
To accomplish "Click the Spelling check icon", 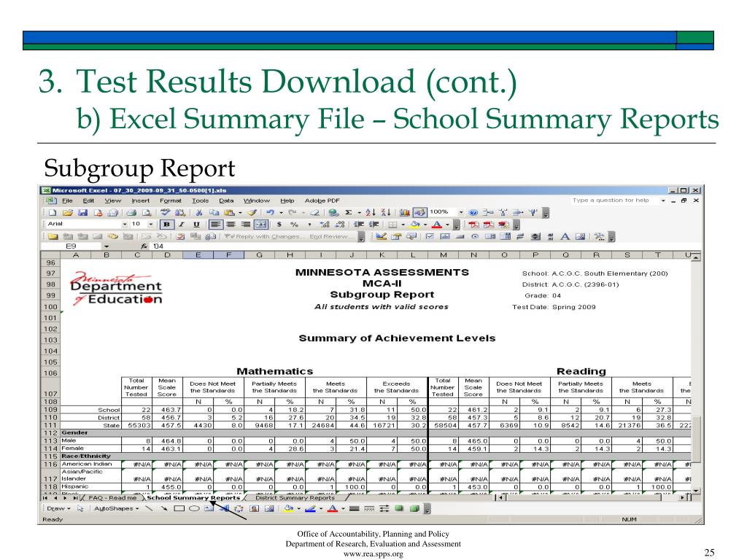I will (166, 212).
